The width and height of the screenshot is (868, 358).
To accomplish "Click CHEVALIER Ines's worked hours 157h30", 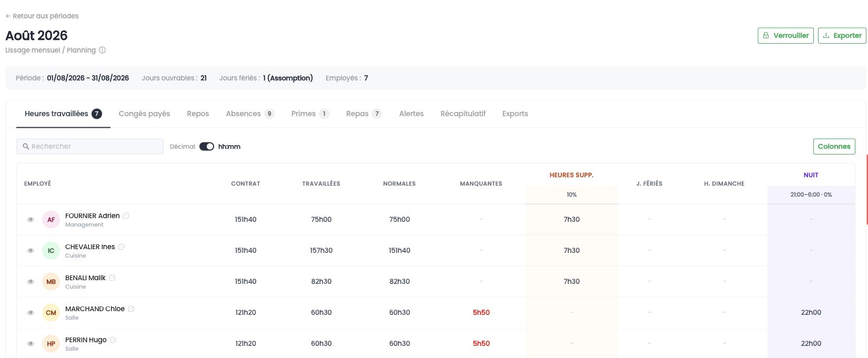I will [x=321, y=251].
